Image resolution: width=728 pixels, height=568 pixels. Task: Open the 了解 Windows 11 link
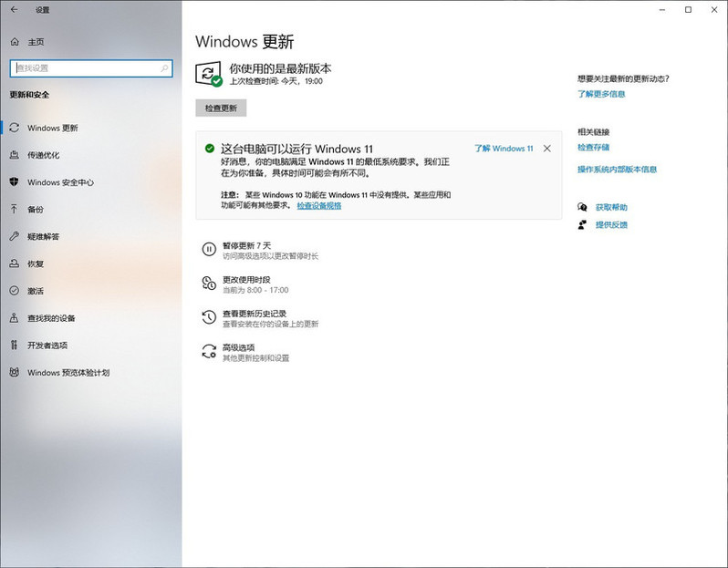point(504,149)
